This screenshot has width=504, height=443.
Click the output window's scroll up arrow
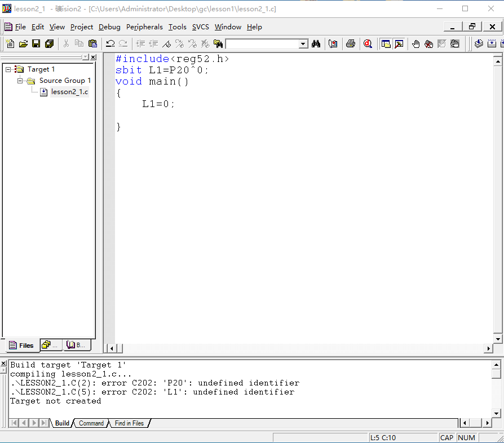496,365
